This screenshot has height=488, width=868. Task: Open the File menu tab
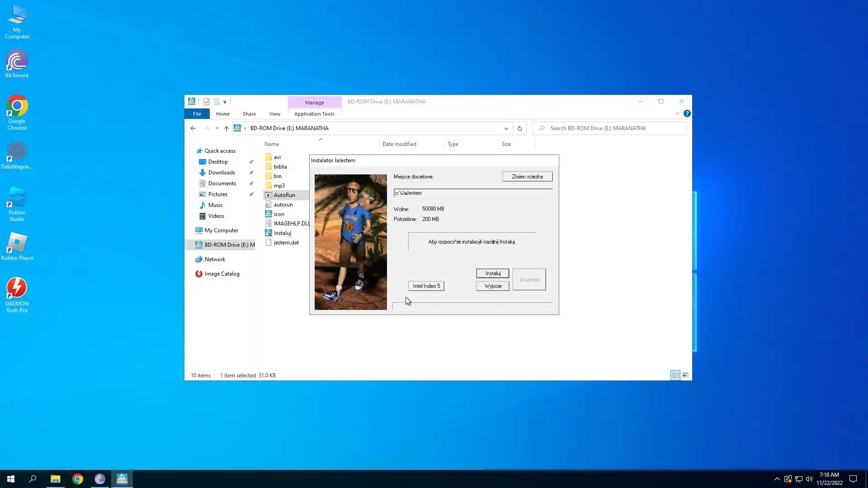[x=197, y=114]
